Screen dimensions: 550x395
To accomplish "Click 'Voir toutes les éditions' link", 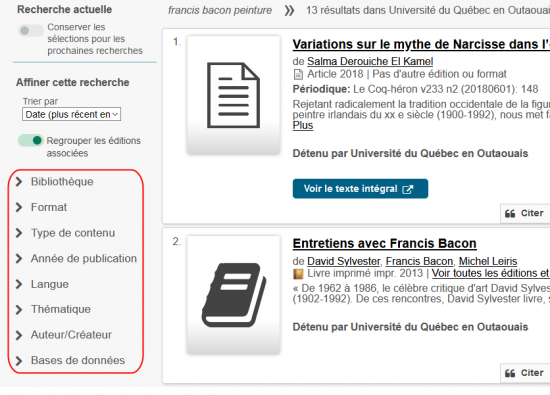I will pos(491,273).
